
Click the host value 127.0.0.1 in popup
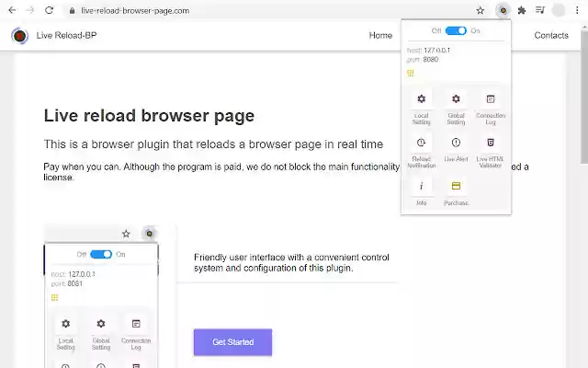point(437,50)
